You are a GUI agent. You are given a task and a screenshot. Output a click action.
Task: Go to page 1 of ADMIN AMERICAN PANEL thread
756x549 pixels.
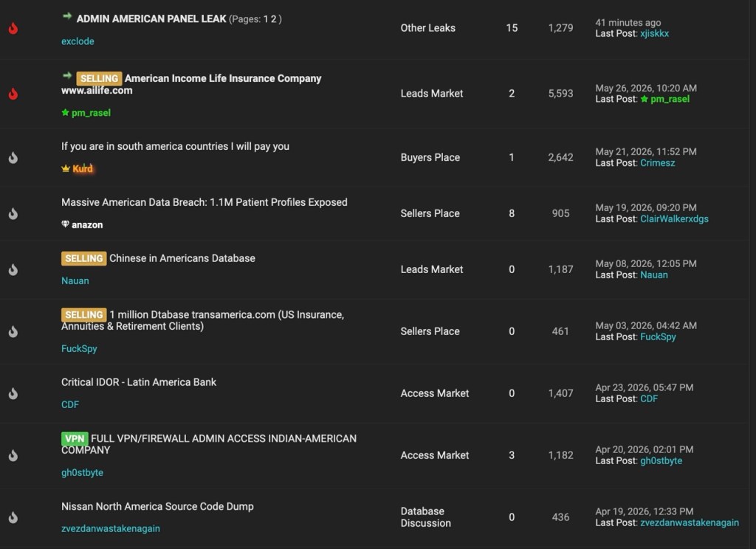266,18
